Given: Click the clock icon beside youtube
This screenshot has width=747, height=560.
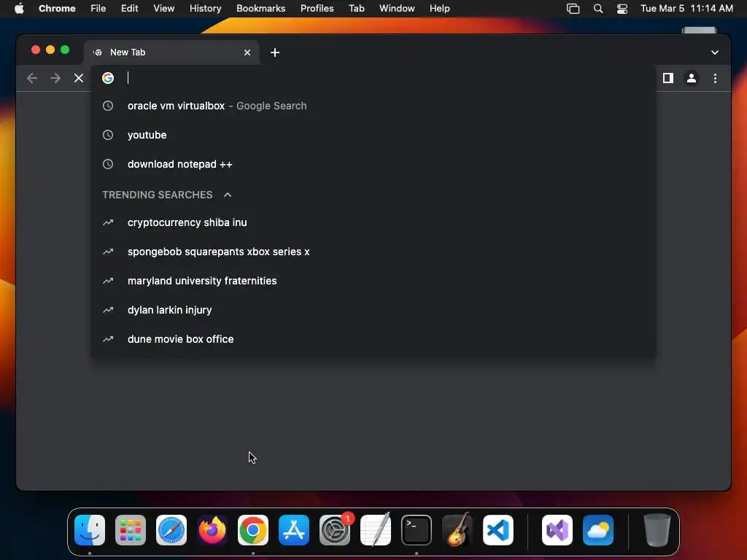Looking at the screenshot, I should (x=108, y=135).
